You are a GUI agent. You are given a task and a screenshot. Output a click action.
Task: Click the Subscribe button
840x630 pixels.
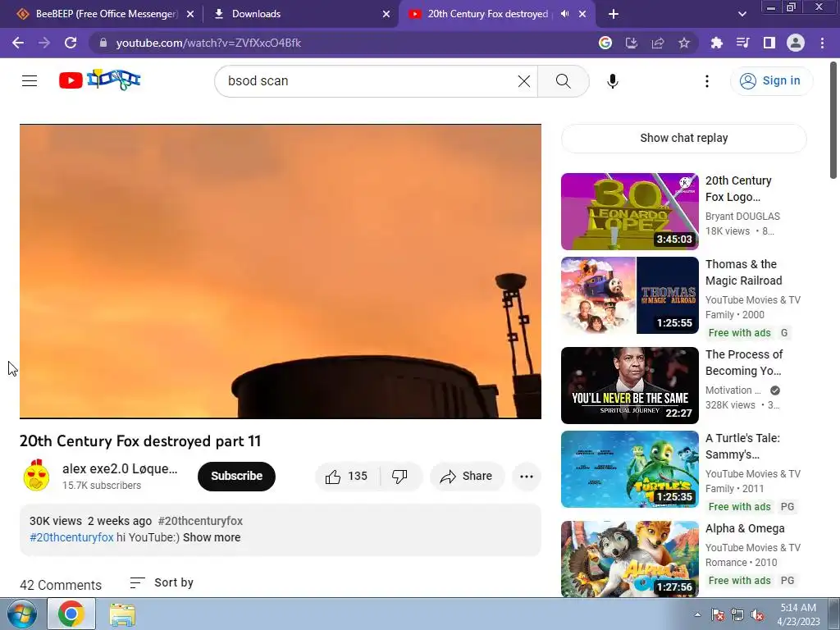pos(236,477)
